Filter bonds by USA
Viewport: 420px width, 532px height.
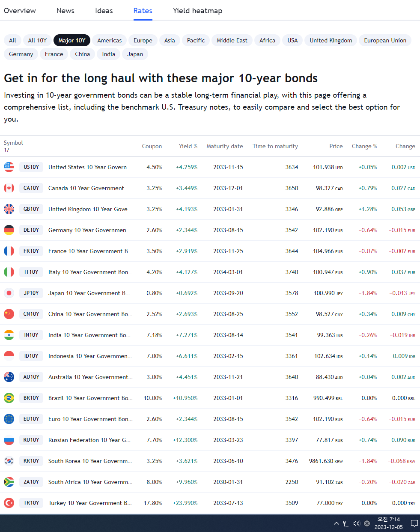292,40
